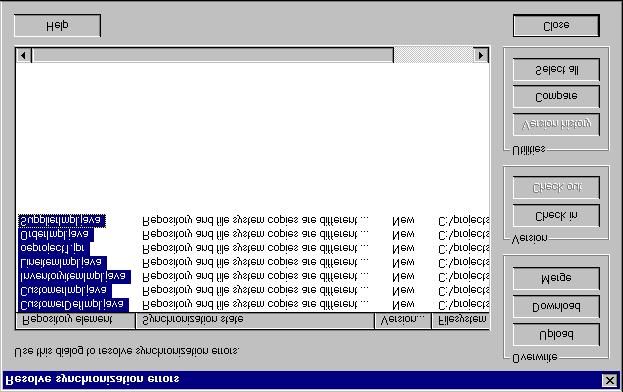This screenshot has width=623, height=392.
Task: Click the Upload button
Action: tap(556, 334)
